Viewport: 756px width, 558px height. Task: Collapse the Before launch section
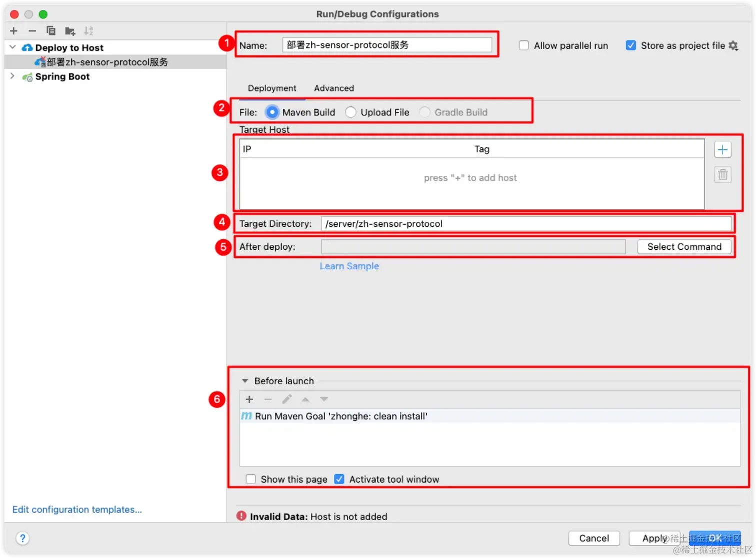(245, 381)
